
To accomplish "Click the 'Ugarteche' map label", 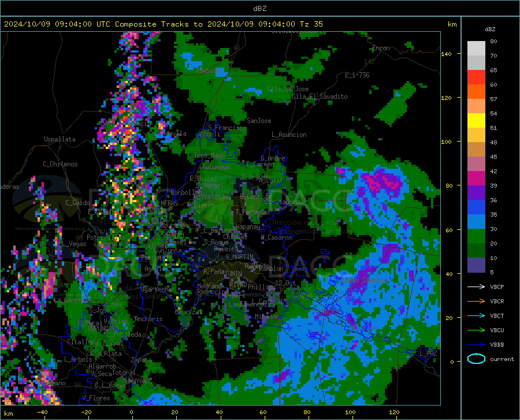I will click(156, 289).
